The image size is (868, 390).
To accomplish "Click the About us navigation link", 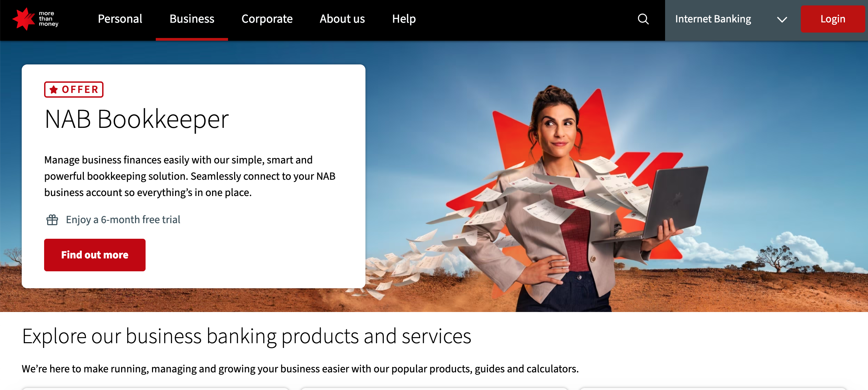I will 342,19.
